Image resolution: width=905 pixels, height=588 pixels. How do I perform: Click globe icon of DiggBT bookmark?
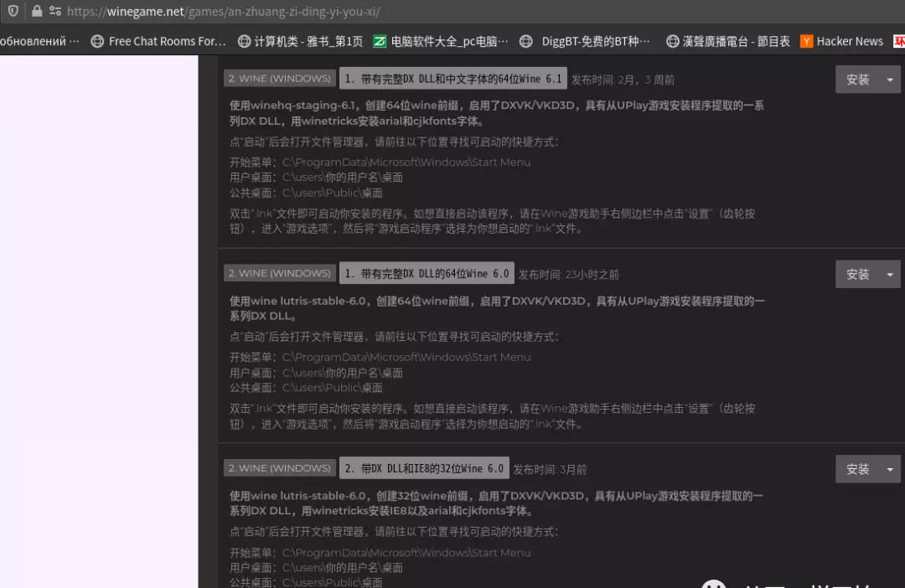point(526,41)
